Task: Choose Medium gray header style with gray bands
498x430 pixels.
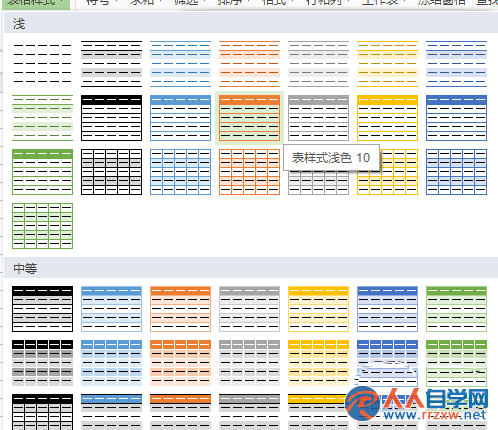Action: click(249, 412)
